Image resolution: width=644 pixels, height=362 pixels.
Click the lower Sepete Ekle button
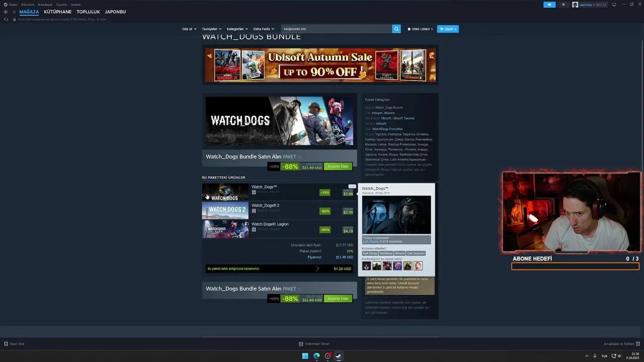coord(338,299)
